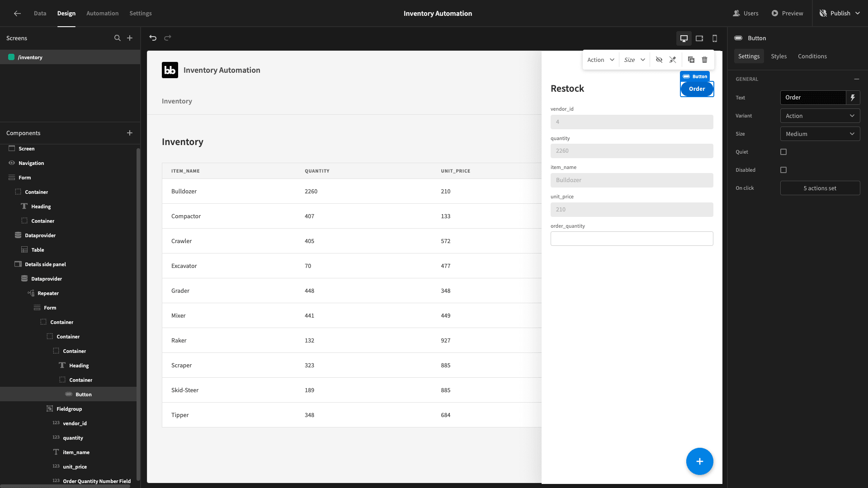The height and width of the screenshot is (488, 868).
Task: Open the top Settings tab
Action: tap(141, 14)
